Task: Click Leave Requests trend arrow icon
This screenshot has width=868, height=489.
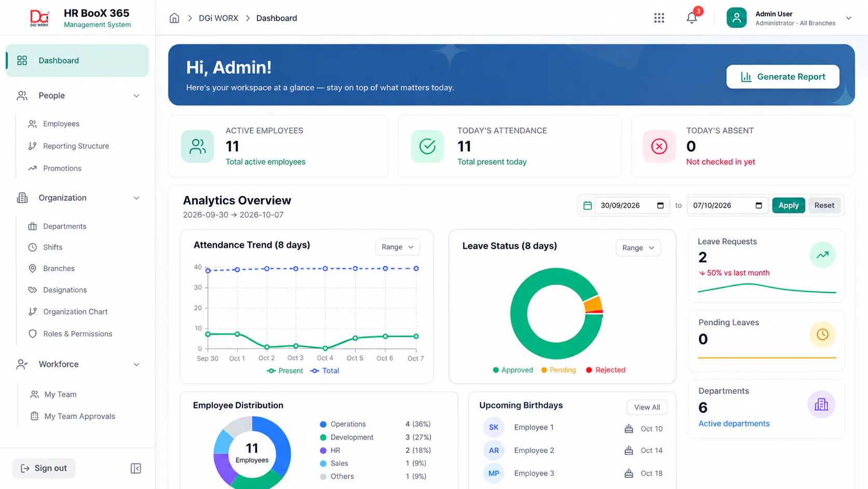Action: click(822, 255)
